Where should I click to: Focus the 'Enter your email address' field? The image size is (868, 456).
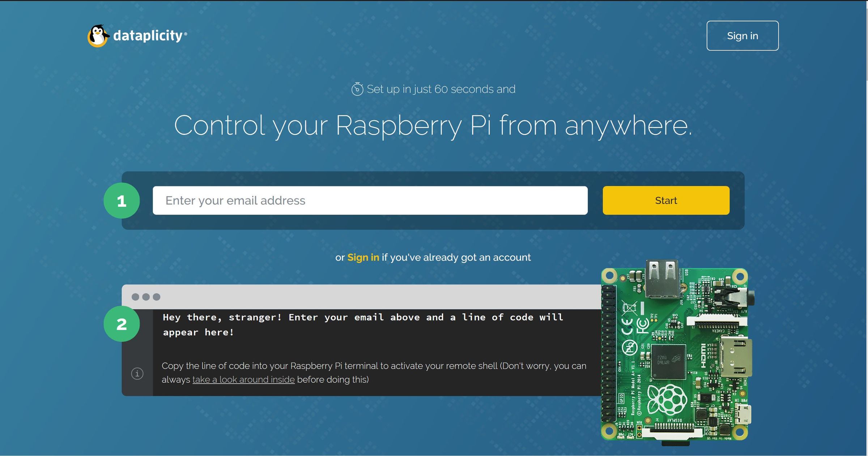click(370, 201)
